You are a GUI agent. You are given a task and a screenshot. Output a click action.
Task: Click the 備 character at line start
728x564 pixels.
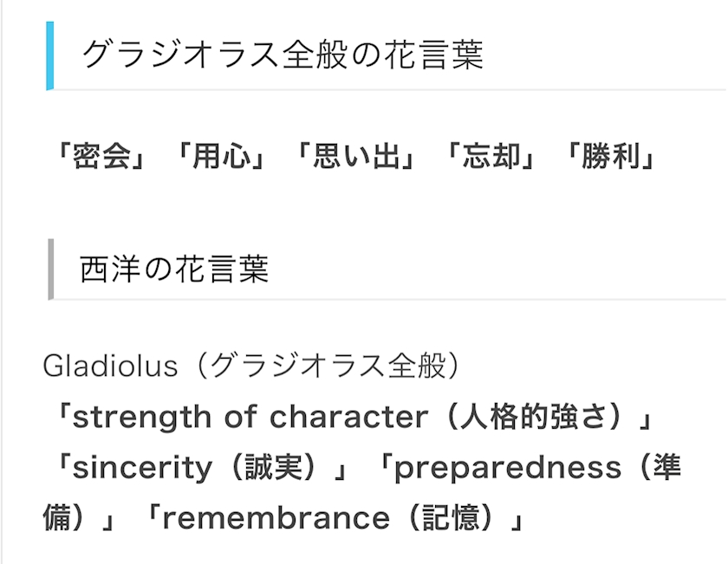click(x=56, y=518)
